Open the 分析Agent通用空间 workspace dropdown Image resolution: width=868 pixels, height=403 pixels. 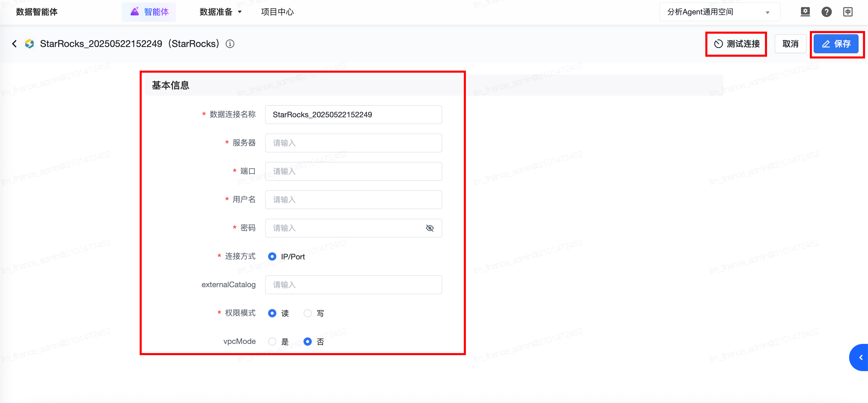coord(719,12)
